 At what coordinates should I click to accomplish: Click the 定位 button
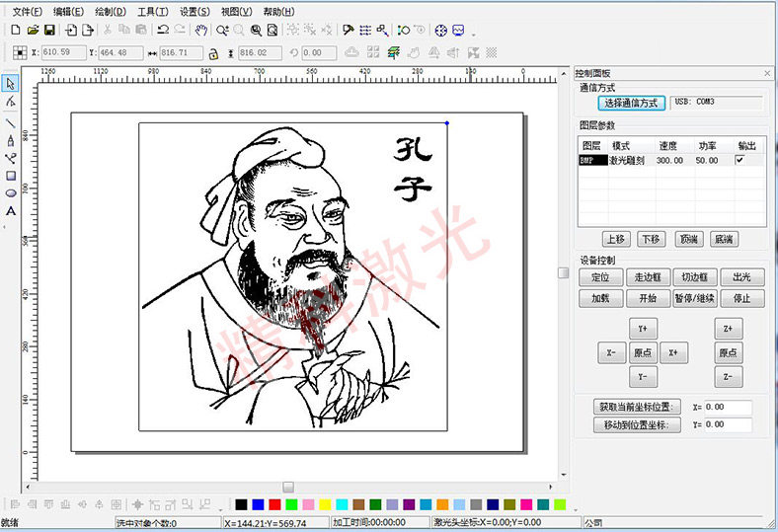point(600,277)
